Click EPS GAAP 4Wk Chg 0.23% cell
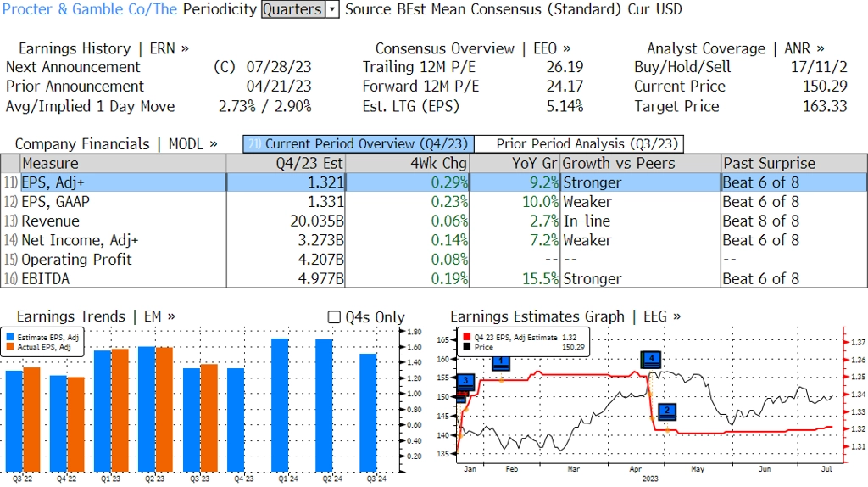This screenshot has width=868, height=487. click(407, 202)
